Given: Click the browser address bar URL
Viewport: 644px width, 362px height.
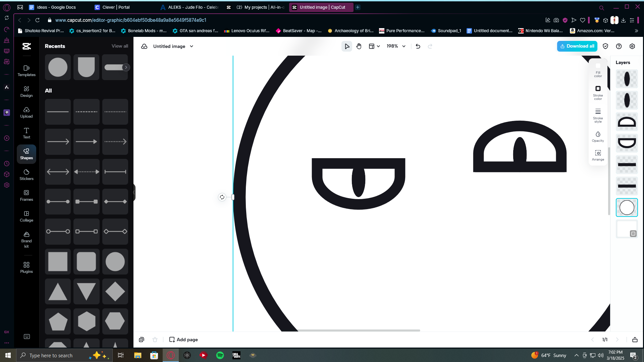Looking at the screenshot, I should (131, 20).
